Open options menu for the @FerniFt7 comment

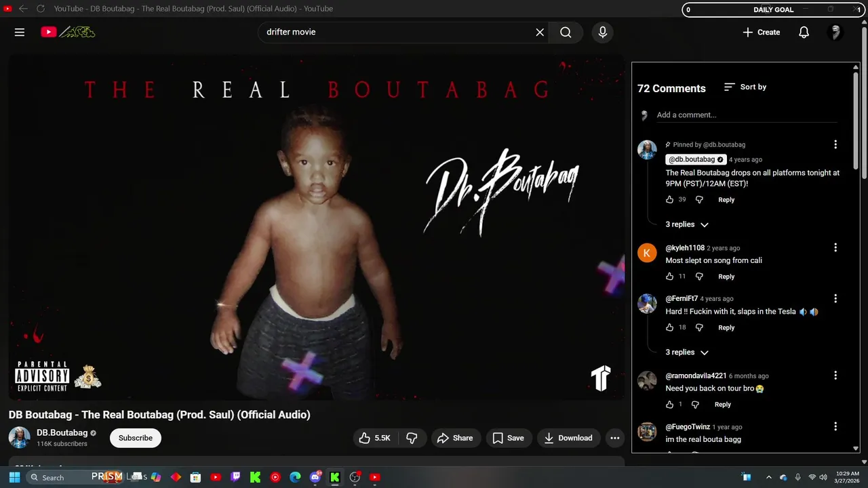(x=835, y=298)
